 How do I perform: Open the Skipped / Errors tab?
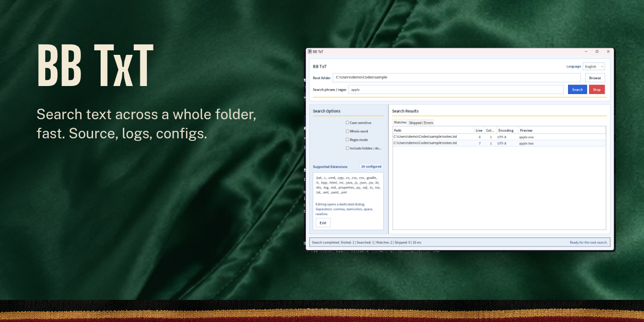click(421, 122)
